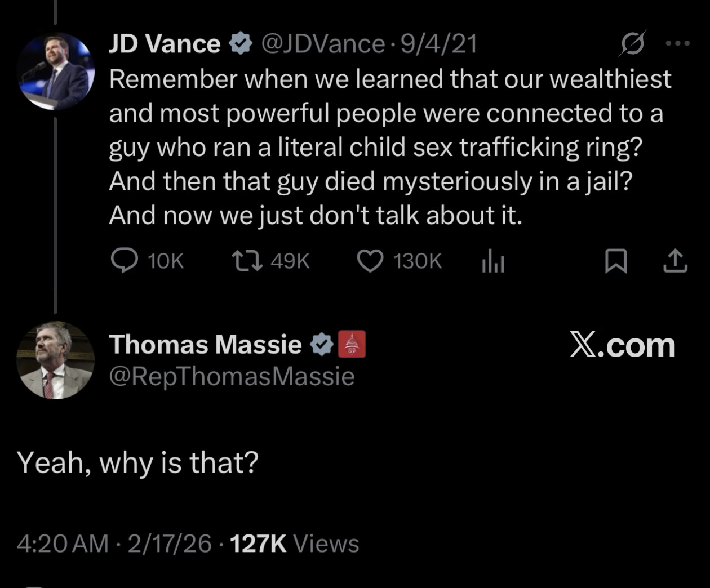Open Thomas Massie's profile picture
Image resolution: width=710 pixels, height=588 pixels.
(x=55, y=360)
